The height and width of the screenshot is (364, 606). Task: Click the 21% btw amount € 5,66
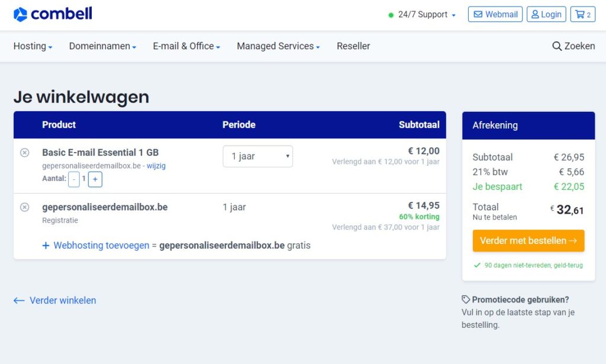point(572,172)
